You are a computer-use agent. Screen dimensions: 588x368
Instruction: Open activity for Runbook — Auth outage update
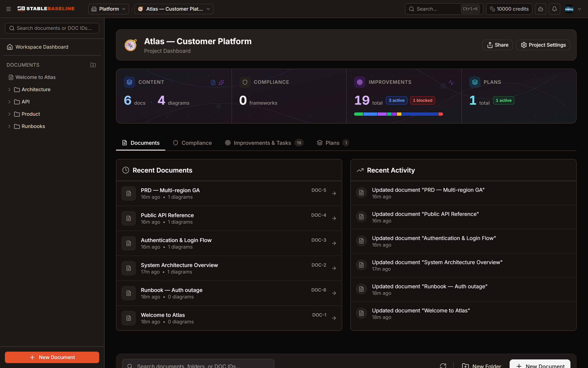pyautogui.click(x=463, y=290)
